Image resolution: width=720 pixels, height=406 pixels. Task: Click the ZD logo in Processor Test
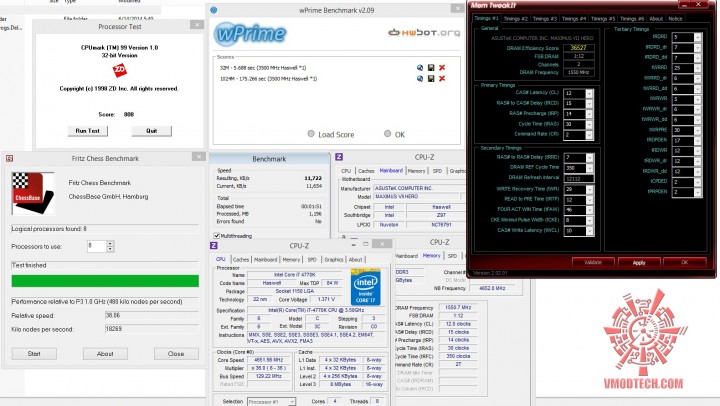pos(119,70)
